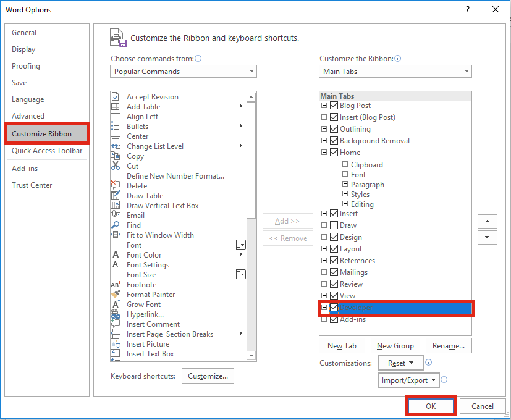This screenshot has height=420, width=511.
Task: Click the Font Color icon
Action: point(117,255)
